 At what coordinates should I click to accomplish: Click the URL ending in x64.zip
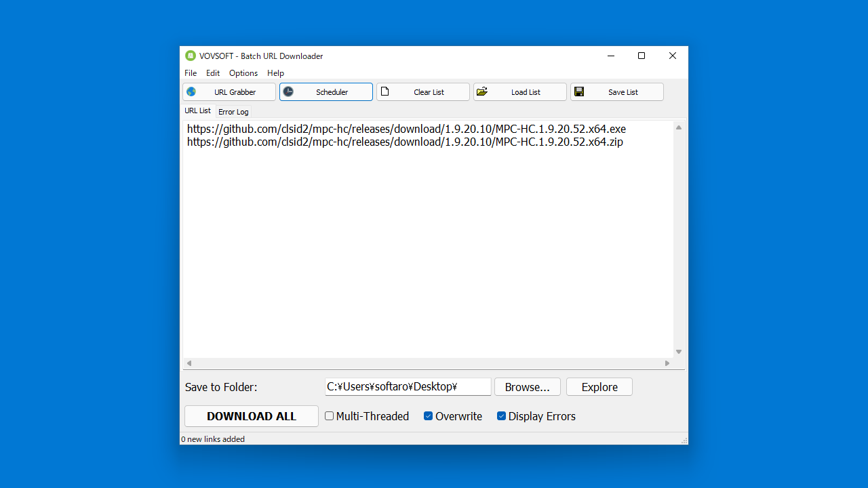point(405,142)
